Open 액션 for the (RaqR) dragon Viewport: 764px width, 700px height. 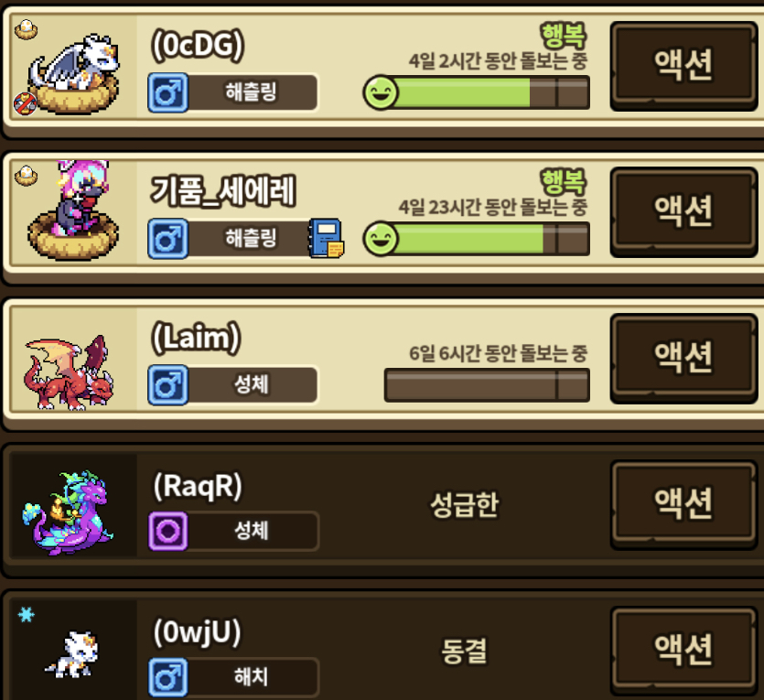tap(683, 503)
